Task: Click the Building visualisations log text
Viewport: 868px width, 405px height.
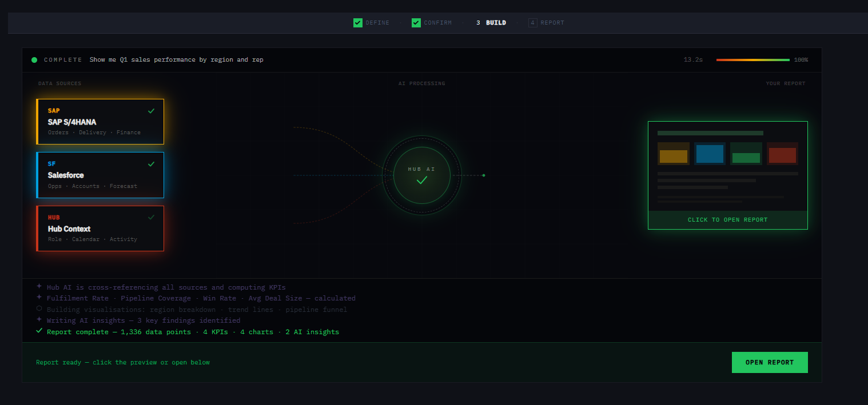Action: (x=197, y=310)
